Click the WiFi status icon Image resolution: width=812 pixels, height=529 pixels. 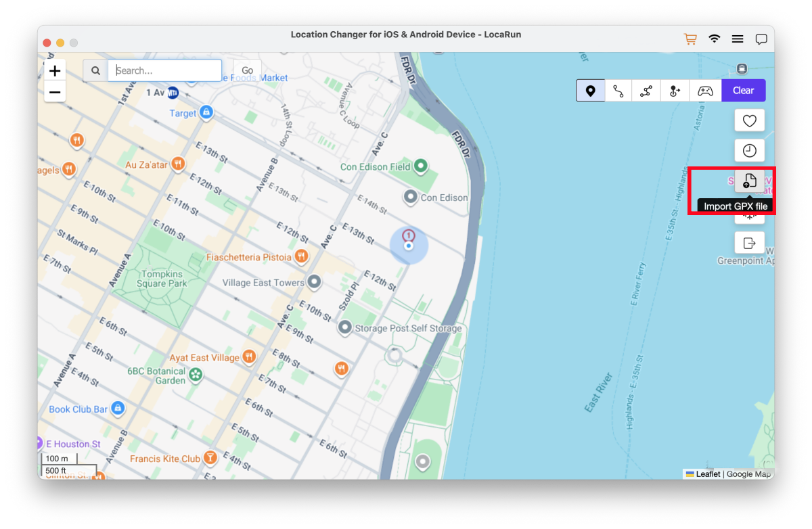click(714, 39)
